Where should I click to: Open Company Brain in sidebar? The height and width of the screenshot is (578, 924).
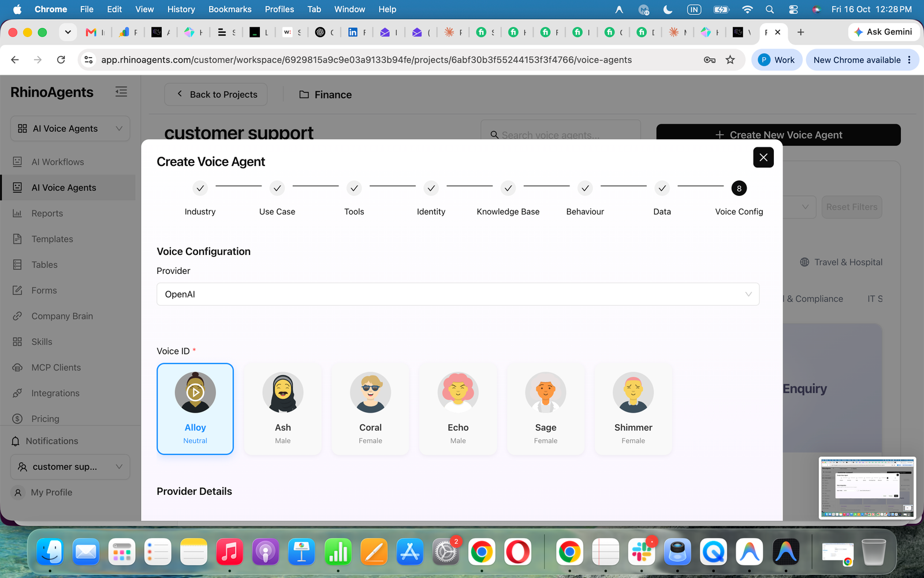coord(62,316)
